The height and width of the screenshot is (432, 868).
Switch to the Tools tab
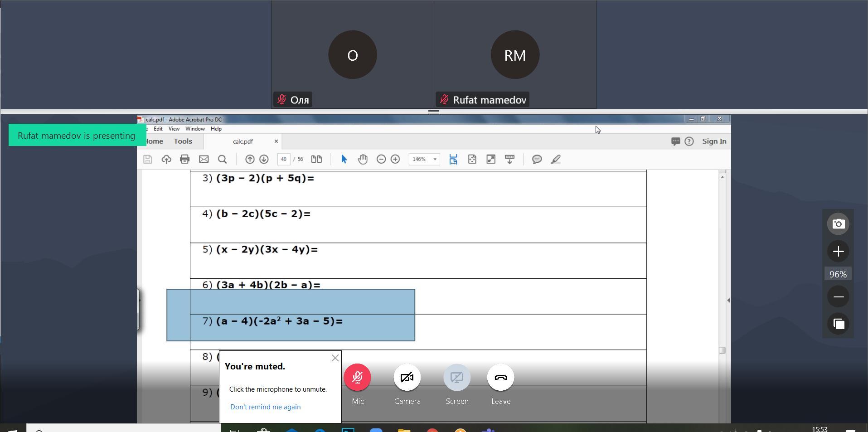[x=183, y=141]
